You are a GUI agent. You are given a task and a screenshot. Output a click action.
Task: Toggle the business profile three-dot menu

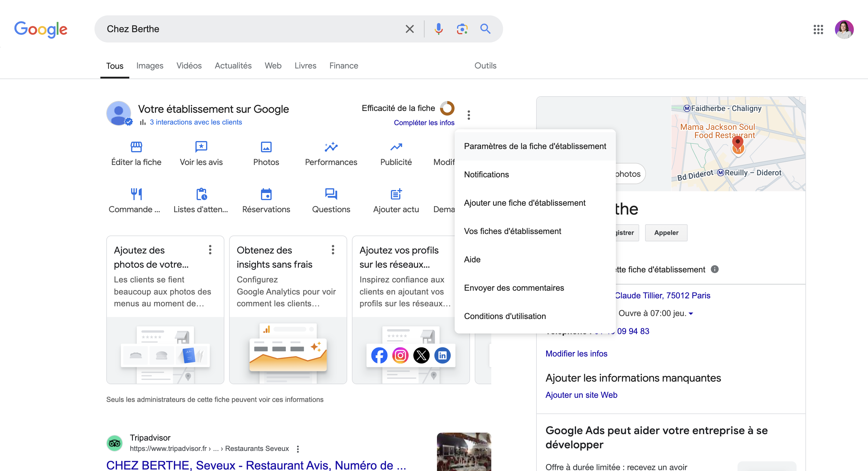[469, 115]
